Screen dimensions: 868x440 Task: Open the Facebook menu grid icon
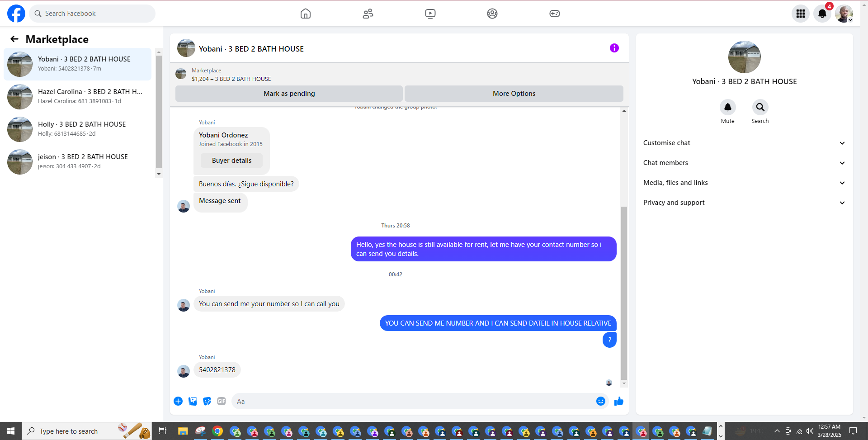coord(801,14)
